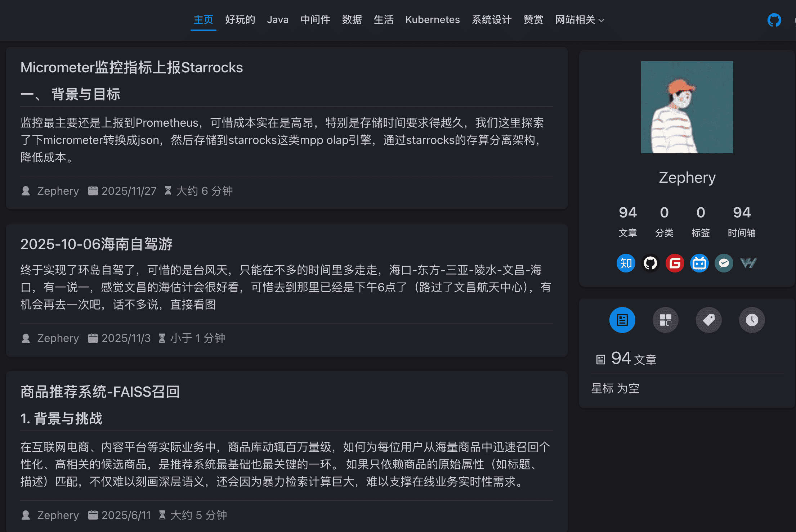Switch to the timeline clock icon tab
The image size is (796, 532).
(752, 320)
